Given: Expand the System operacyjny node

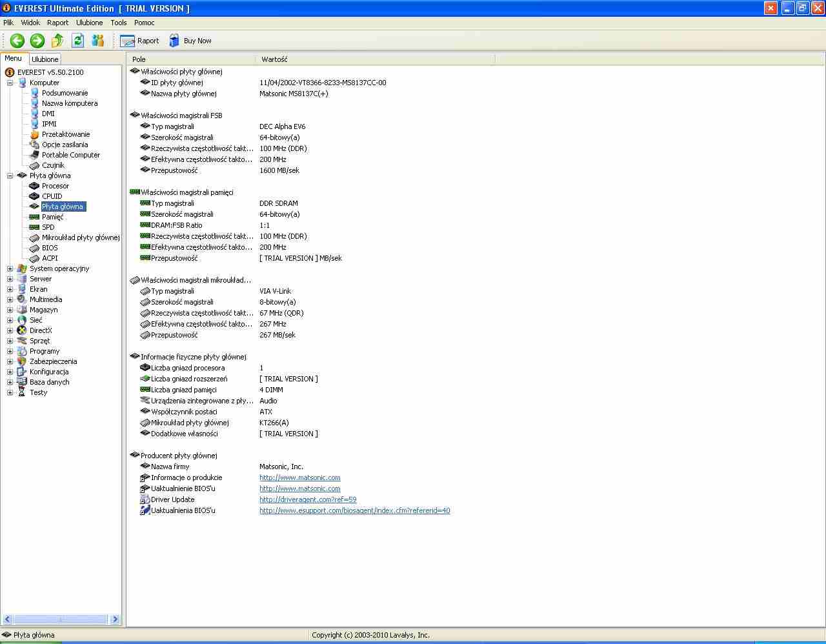Looking at the screenshot, I should [10, 268].
